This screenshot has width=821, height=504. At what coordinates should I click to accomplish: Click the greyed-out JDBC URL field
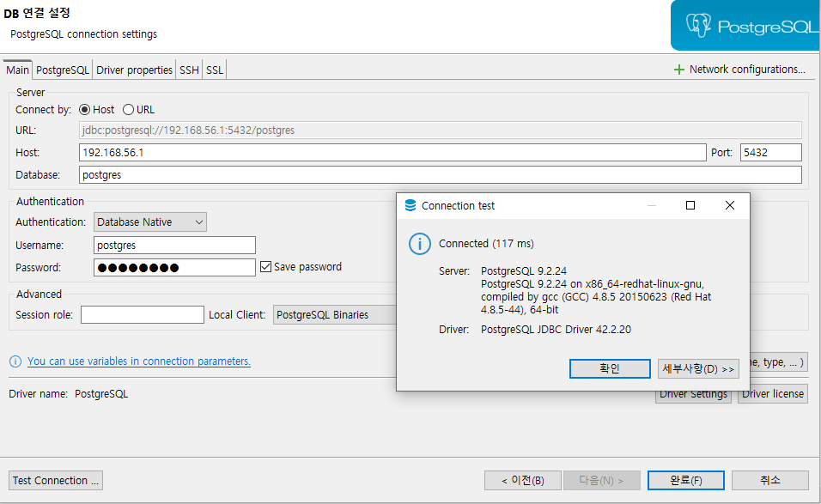pos(441,130)
